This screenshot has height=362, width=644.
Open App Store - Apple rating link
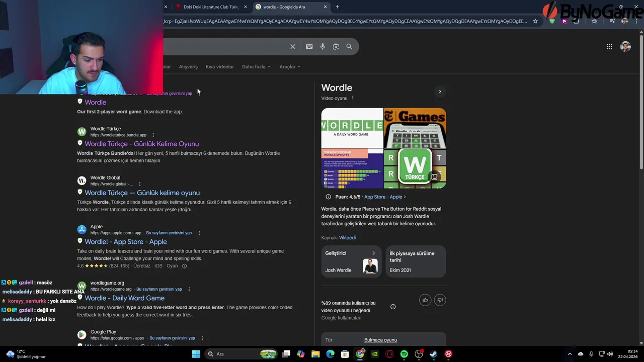385,197
